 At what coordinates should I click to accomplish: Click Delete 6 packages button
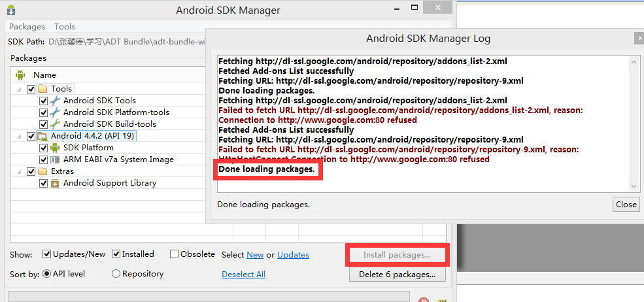tap(397, 274)
